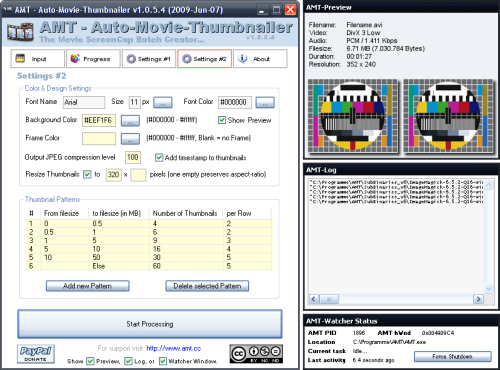The height and width of the screenshot is (370, 500).
Task: Click the AMT-Log scroll up arrow
Action: [x=489, y=185]
